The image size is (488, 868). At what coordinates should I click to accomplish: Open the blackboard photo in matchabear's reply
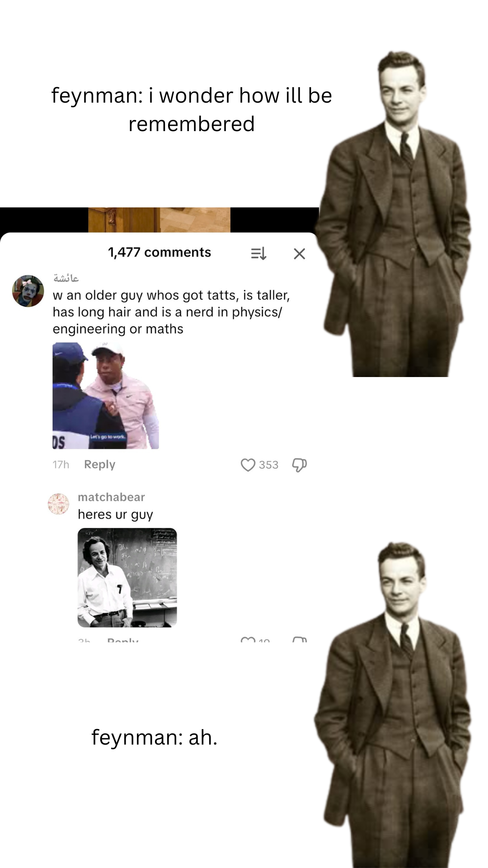(127, 577)
